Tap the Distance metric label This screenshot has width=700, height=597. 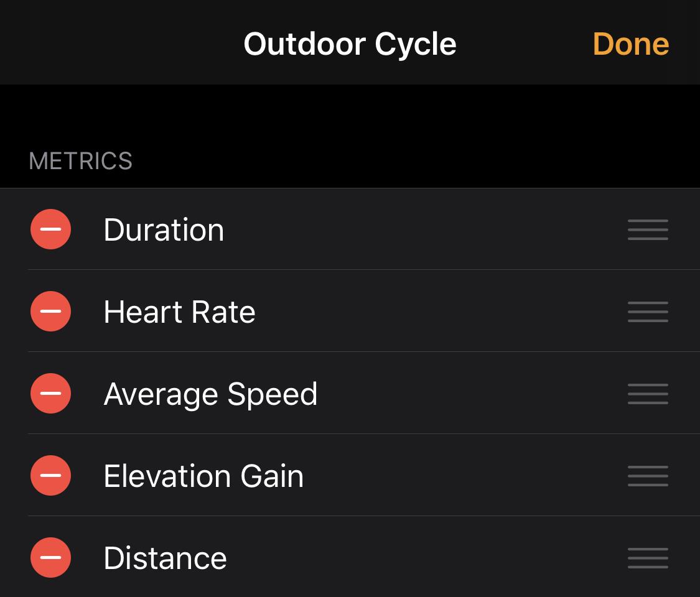pos(165,558)
